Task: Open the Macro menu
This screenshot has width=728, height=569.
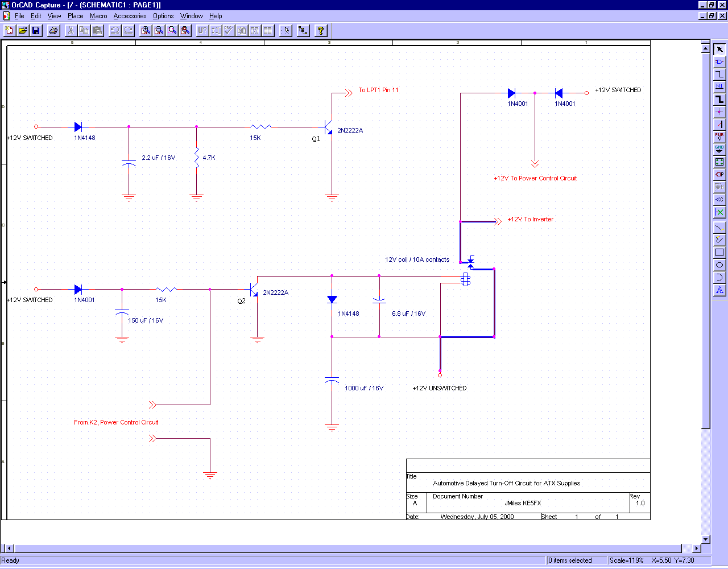Action: pyautogui.click(x=98, y=16)
